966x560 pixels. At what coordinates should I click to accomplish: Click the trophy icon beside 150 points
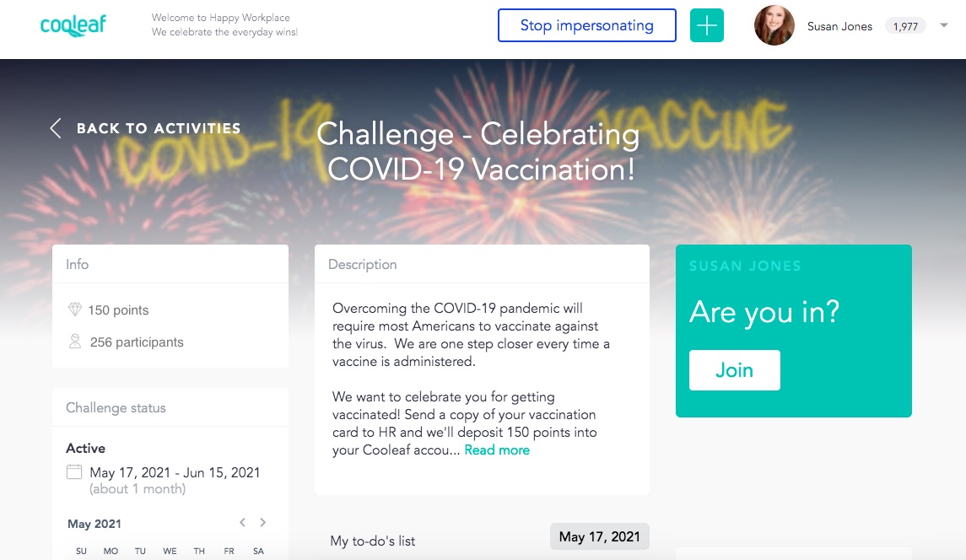tap(75, 310)
